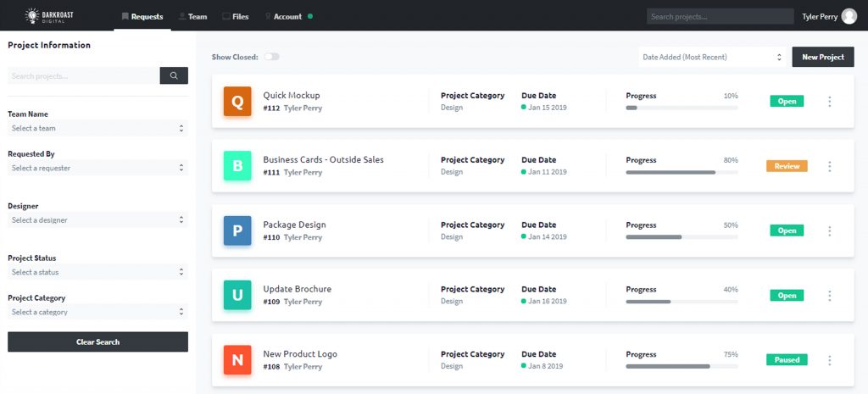Screen dimensions: 868x394
Task: Click the Open status badge on Quick Mockup
Action: click(787, 102)
